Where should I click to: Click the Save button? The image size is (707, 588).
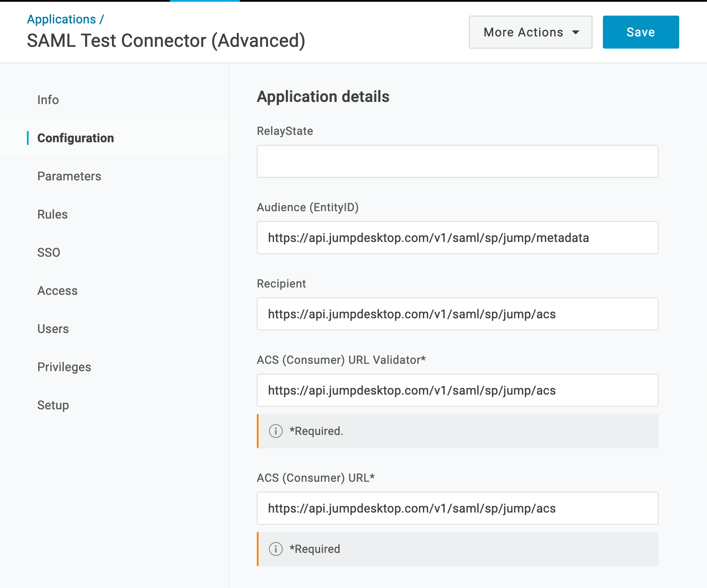click(641, 32)
